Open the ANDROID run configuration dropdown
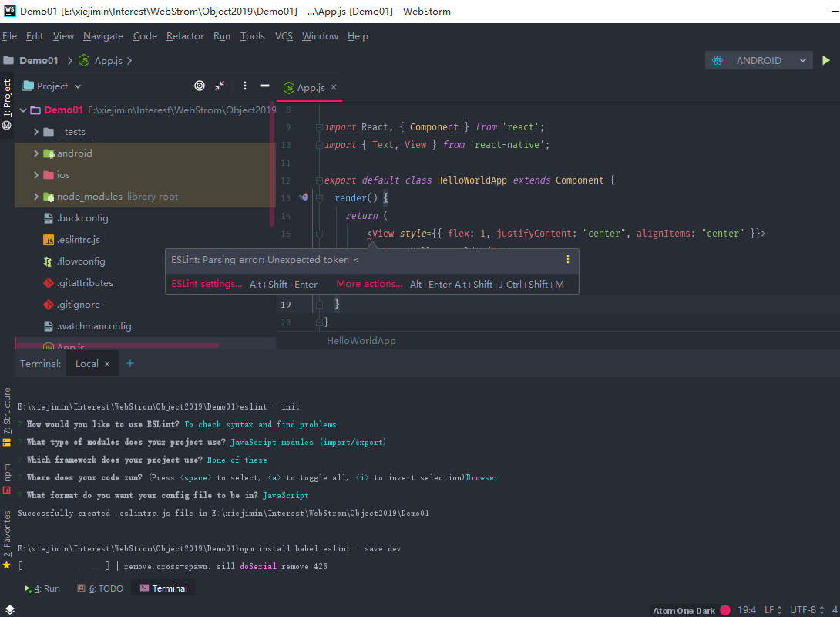The image size is (840, 617). [758, 61]
